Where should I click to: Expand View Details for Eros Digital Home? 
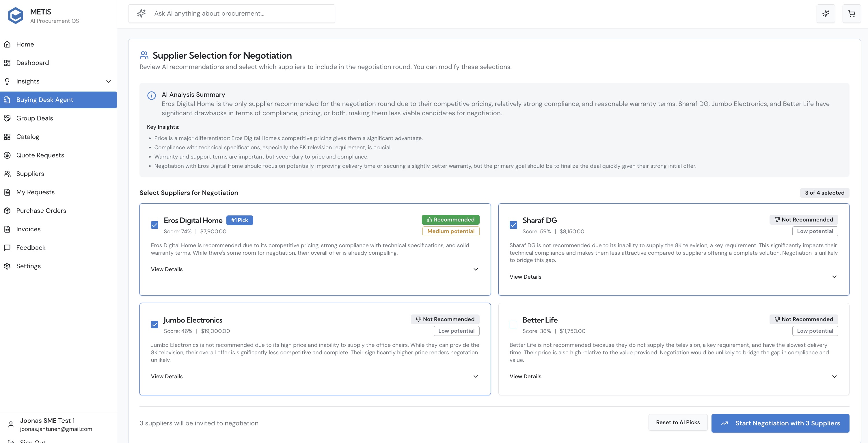tap(315, 269)
